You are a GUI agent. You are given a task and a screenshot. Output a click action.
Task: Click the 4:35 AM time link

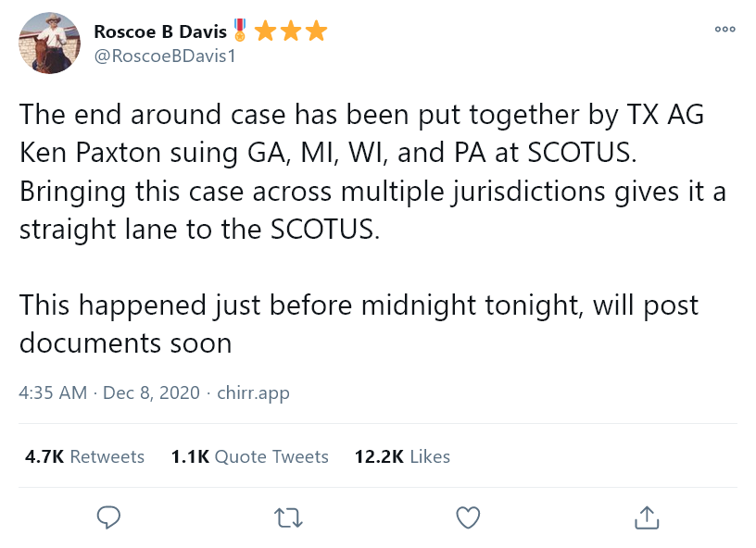coord(52,392)
